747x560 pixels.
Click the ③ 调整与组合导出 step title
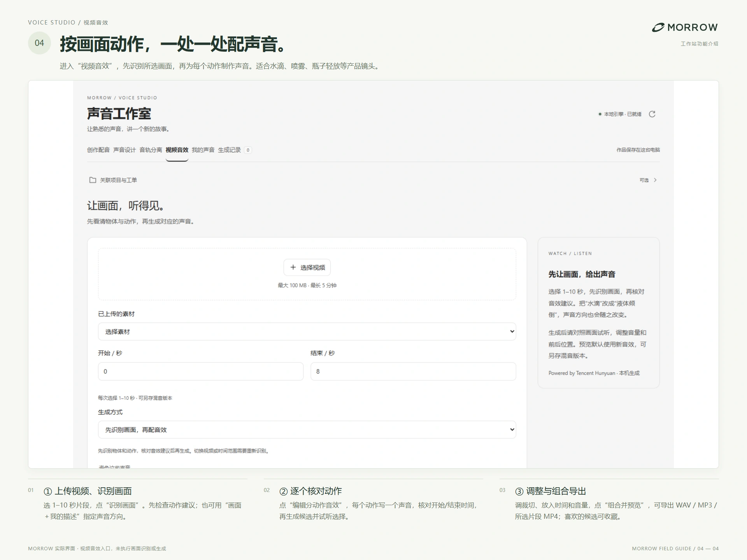(551, 491)
